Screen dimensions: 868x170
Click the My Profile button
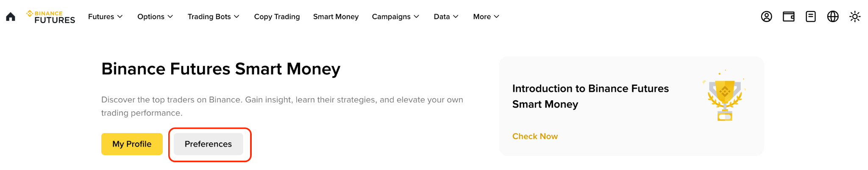132,144
